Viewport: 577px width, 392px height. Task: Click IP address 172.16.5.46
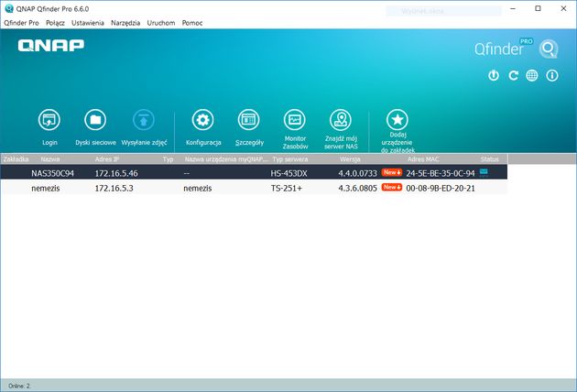pos(116,173)
